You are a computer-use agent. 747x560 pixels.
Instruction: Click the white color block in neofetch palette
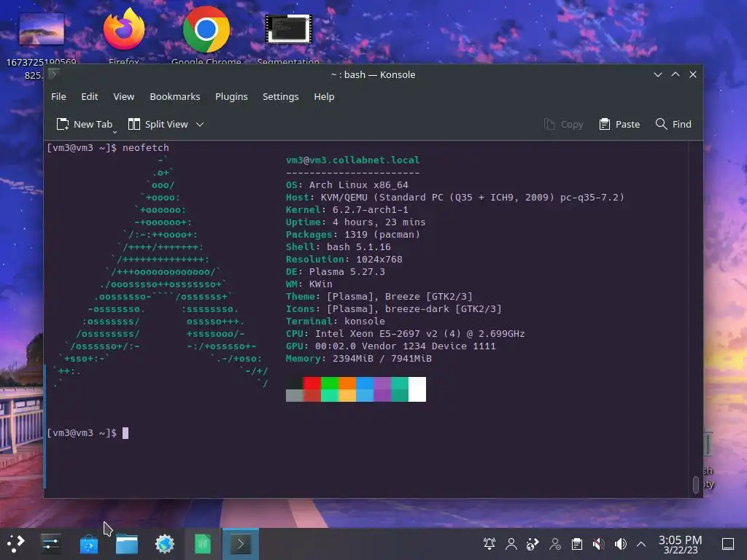pos(417,389)
